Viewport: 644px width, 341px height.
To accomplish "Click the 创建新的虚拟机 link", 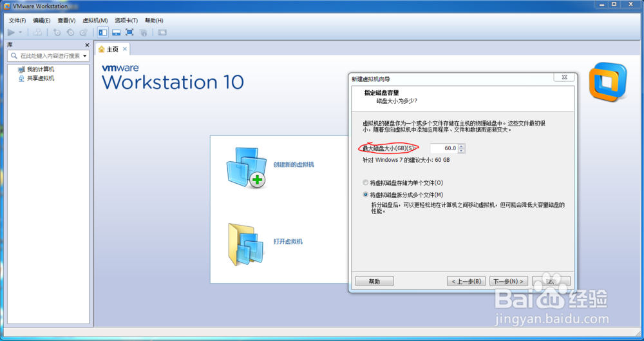I will coord(294,164).
